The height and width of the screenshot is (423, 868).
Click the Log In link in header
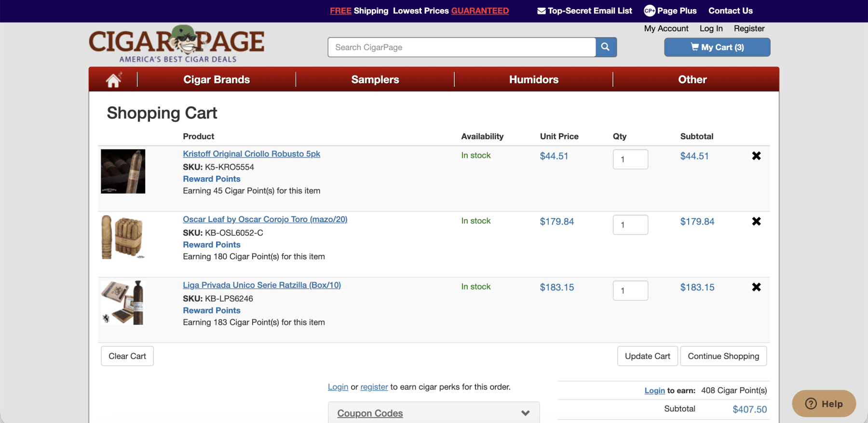pos(711,28)
